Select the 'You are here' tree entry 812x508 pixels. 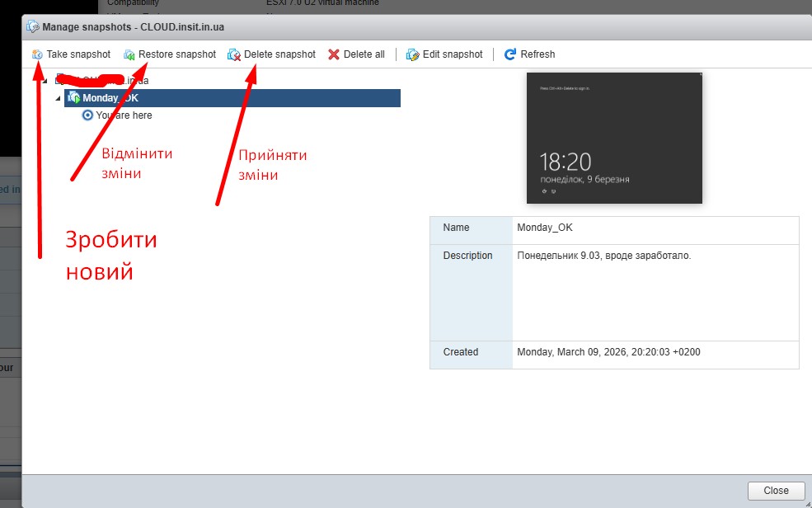[x=124, y=115]
